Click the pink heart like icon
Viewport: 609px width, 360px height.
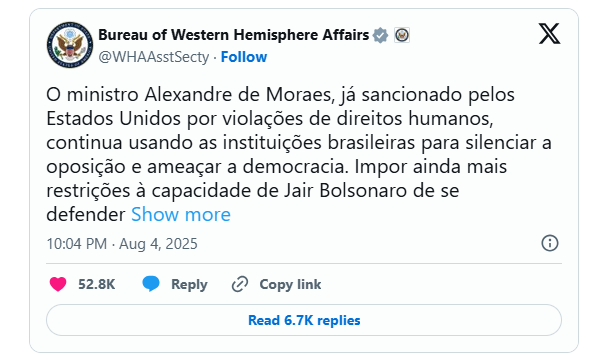(x=58, y=284)
